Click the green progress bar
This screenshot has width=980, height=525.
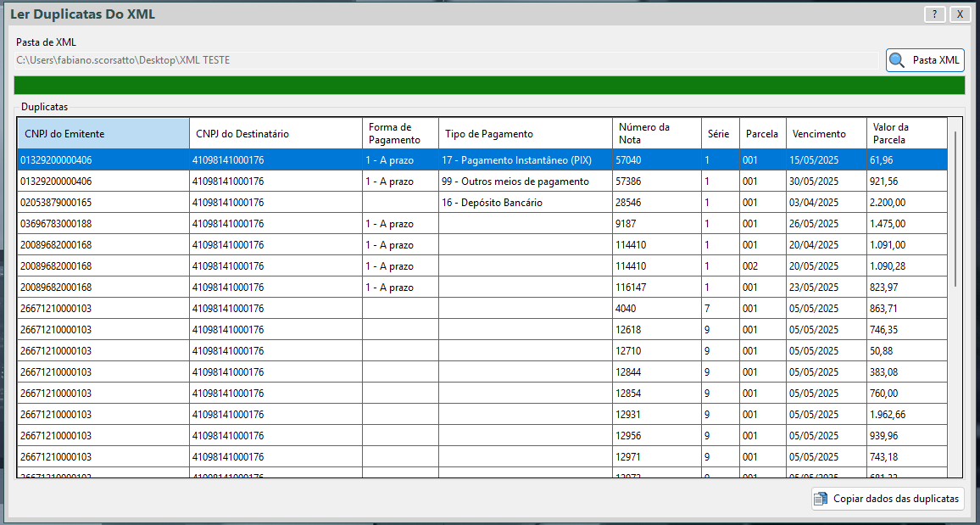pos(489,86)
